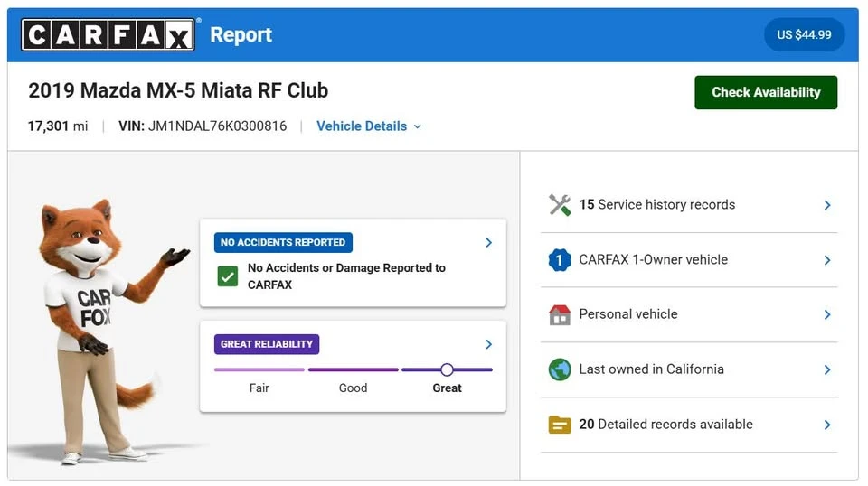Expand the Vehicle Details dropdown
This screenshot has width=868, height=486.
[369, 126]
